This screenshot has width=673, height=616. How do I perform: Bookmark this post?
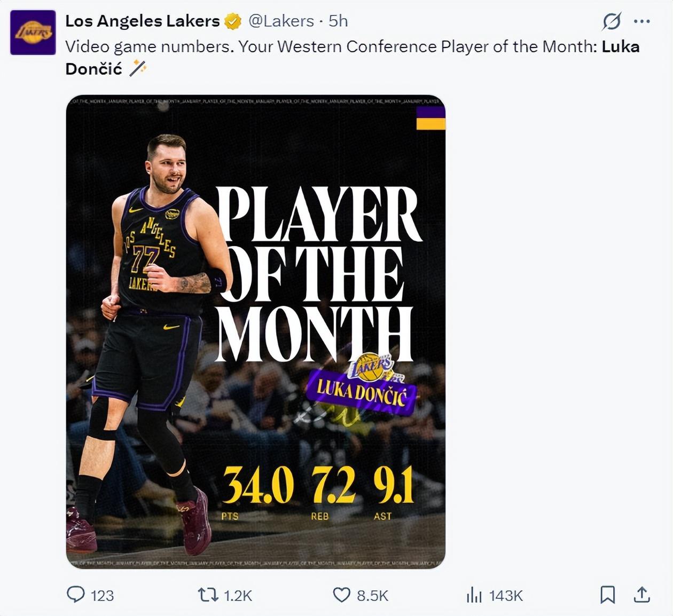click(607, 595)
